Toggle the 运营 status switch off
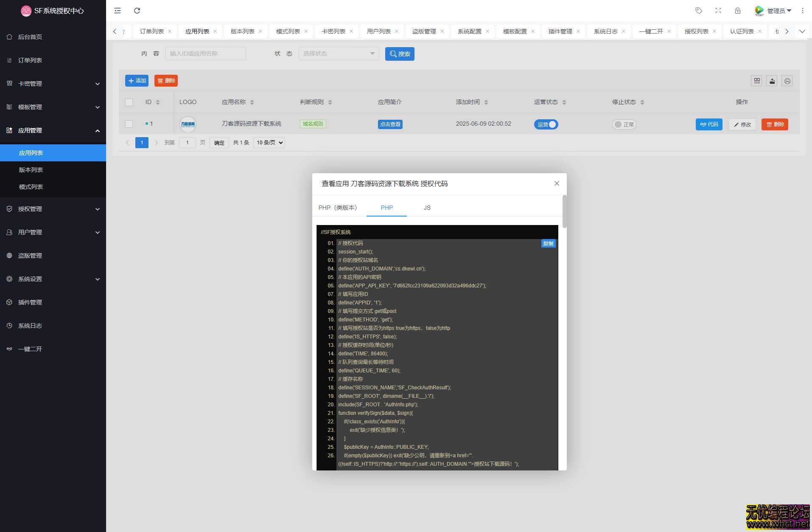The height and width of the screenshot is (532, 812). coord(546,124)
